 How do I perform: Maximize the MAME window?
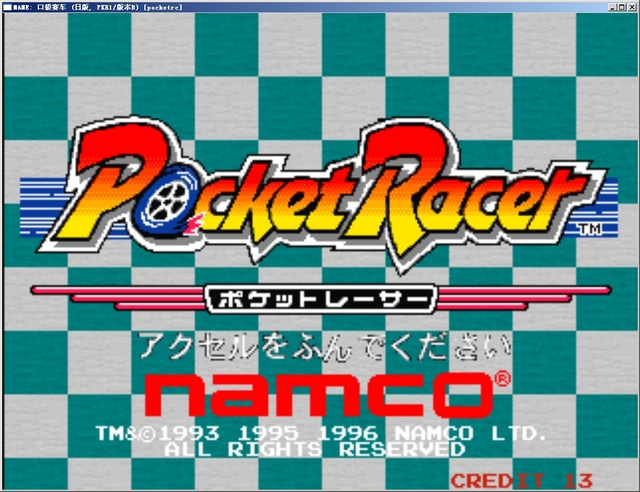(x=621, y=7)
